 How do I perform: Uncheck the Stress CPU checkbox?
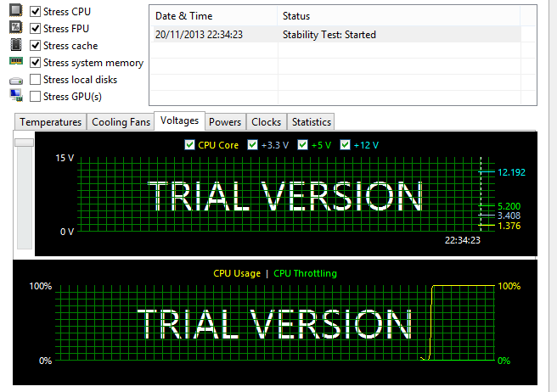[x=35, y=12]
